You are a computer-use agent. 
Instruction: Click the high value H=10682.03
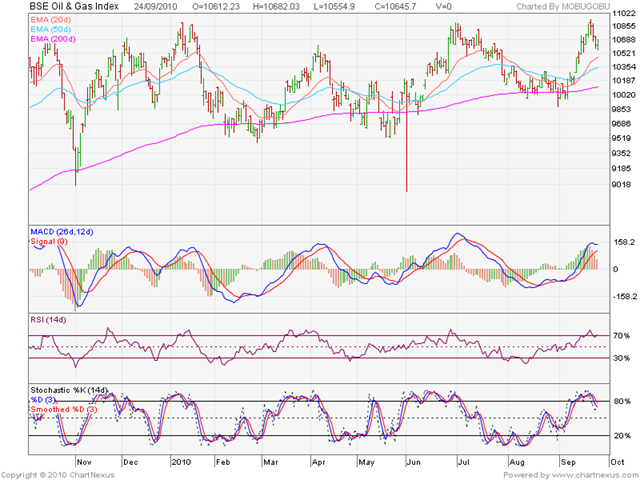click(x=276, y=7)
